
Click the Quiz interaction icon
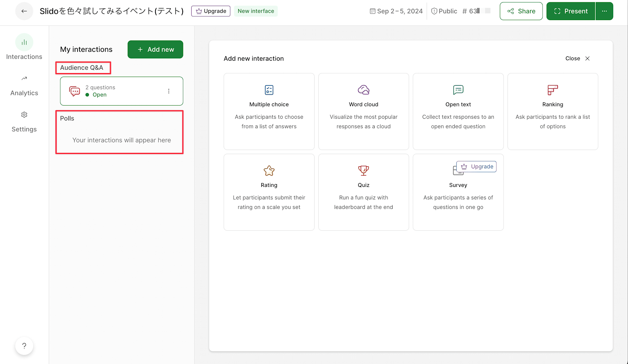point(363,171)
